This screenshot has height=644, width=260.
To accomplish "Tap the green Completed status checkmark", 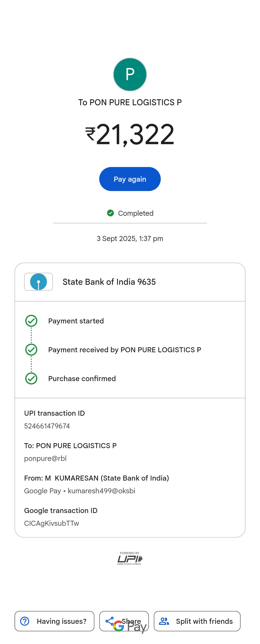I will [110, 213].
